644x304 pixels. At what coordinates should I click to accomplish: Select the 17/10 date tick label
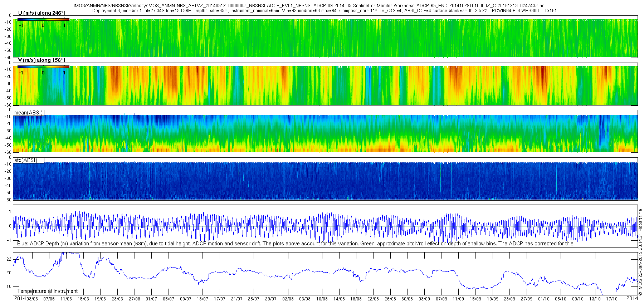(612, 299)
